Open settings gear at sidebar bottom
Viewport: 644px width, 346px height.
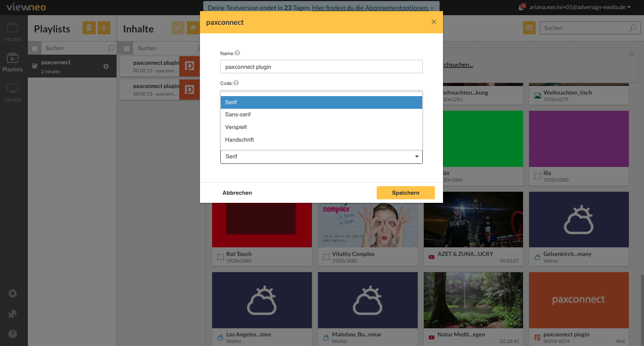pos(13,293)
